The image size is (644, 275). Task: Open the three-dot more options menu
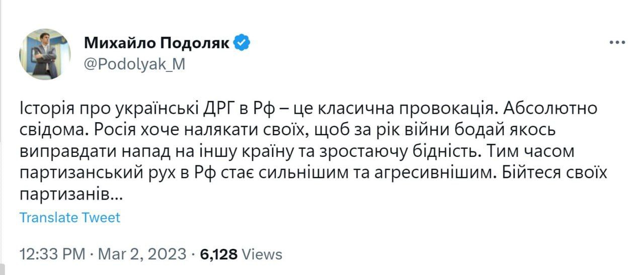(617, 43)
